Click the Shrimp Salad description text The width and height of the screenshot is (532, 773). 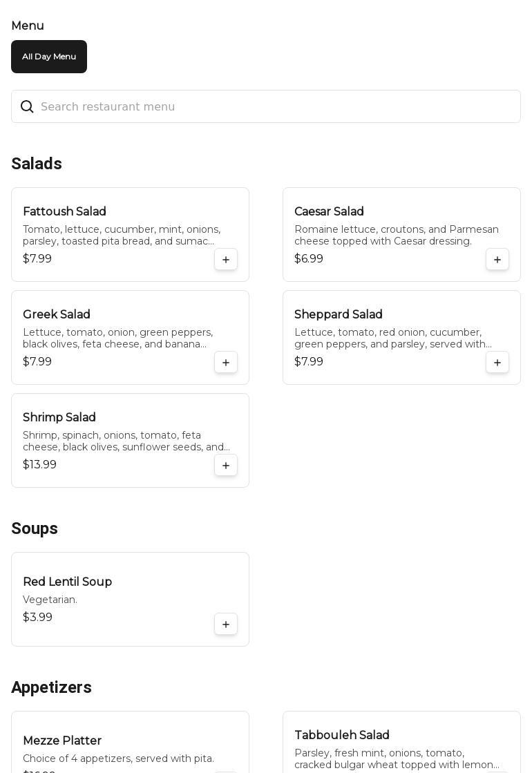(126, 441)
